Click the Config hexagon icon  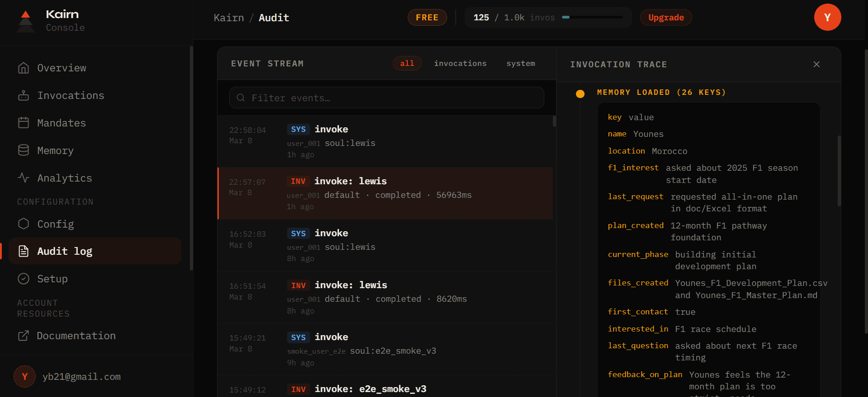click(24, 224)
